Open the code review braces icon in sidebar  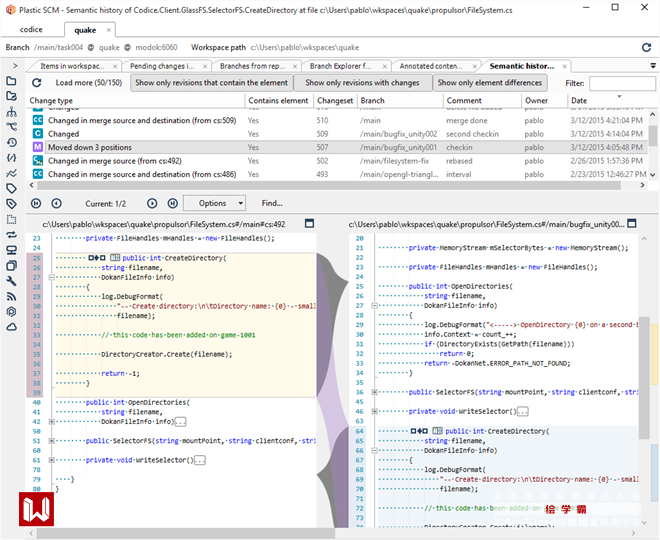(11, 157)
